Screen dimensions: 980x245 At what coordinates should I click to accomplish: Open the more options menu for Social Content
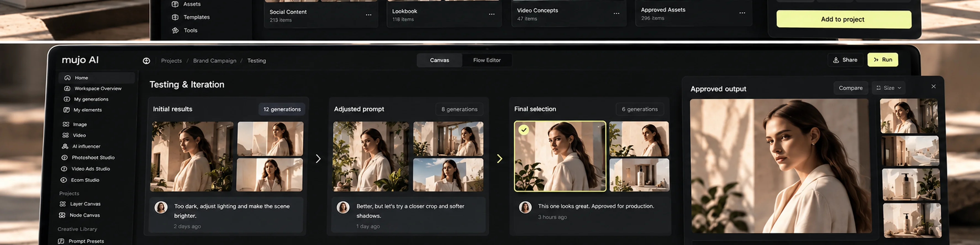pos(369,15)
